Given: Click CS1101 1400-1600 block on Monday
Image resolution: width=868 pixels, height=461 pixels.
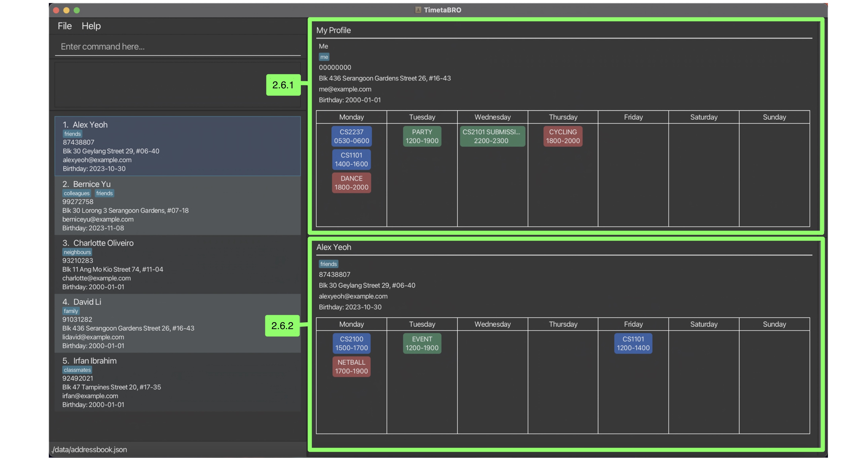Looking at the screenshot, I should click(x=351, y=159).
